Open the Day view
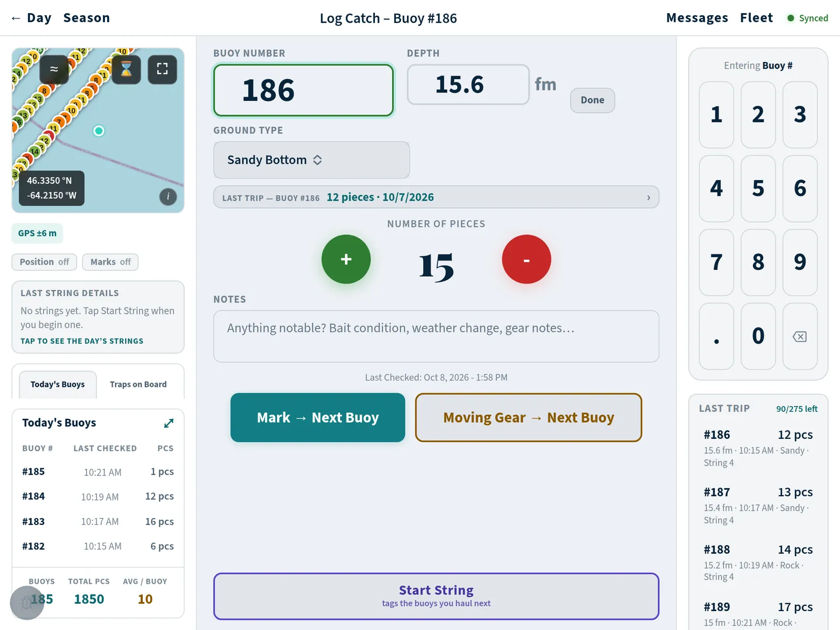This screenshot has height=630, width=840. tap(39, 18)
